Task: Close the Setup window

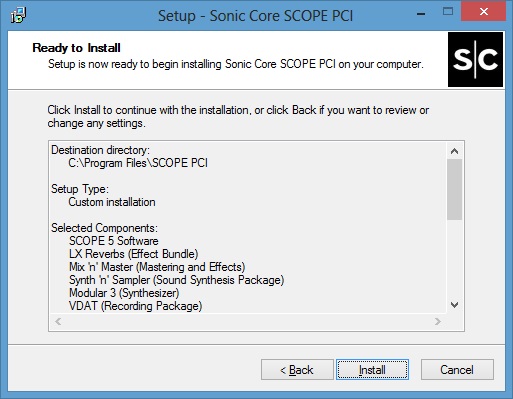Action: (484, 12)
